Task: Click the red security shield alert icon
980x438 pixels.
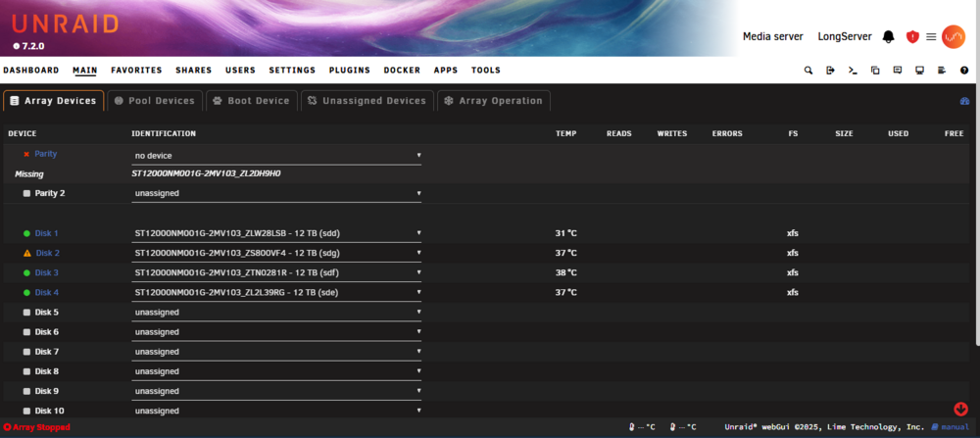Action: tap(912, 37)
